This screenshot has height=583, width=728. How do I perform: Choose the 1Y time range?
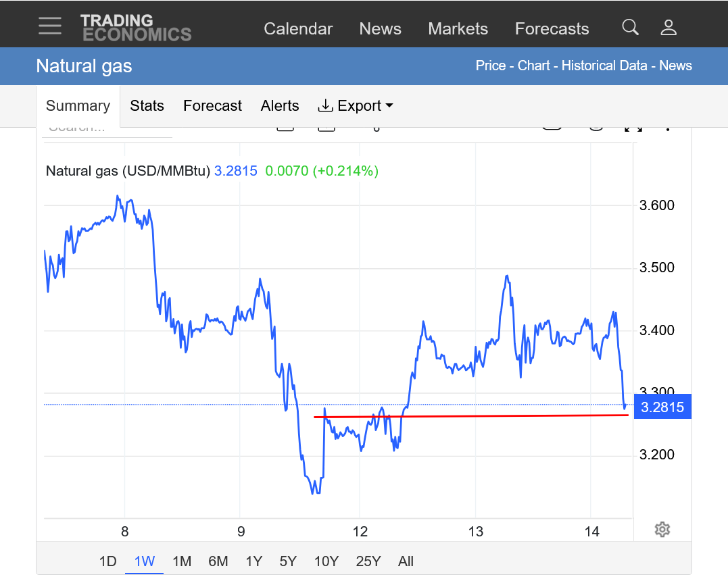click(253, 561)
